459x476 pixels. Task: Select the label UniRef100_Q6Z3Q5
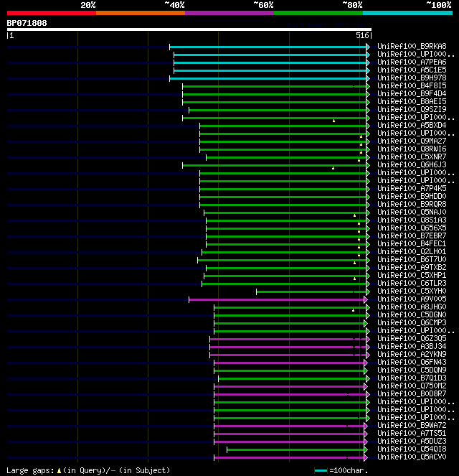coord(412,338)
